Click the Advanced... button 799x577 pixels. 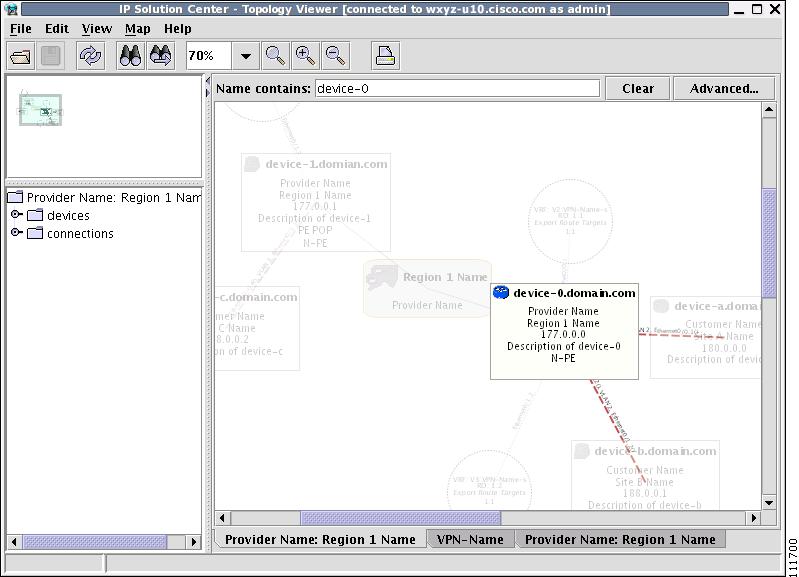coord(724,89)
